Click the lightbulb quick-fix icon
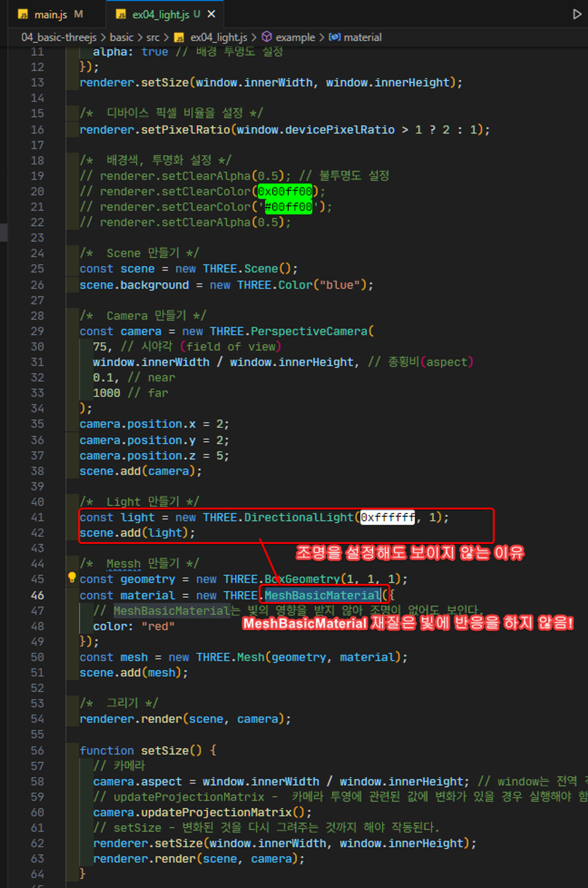The width and height of the screenshot is (588, 888). 72,577
